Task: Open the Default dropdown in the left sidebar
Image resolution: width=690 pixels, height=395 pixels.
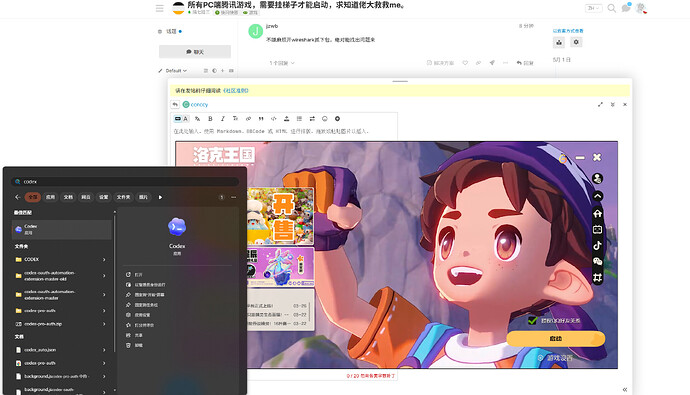Action: pos(176,70)
